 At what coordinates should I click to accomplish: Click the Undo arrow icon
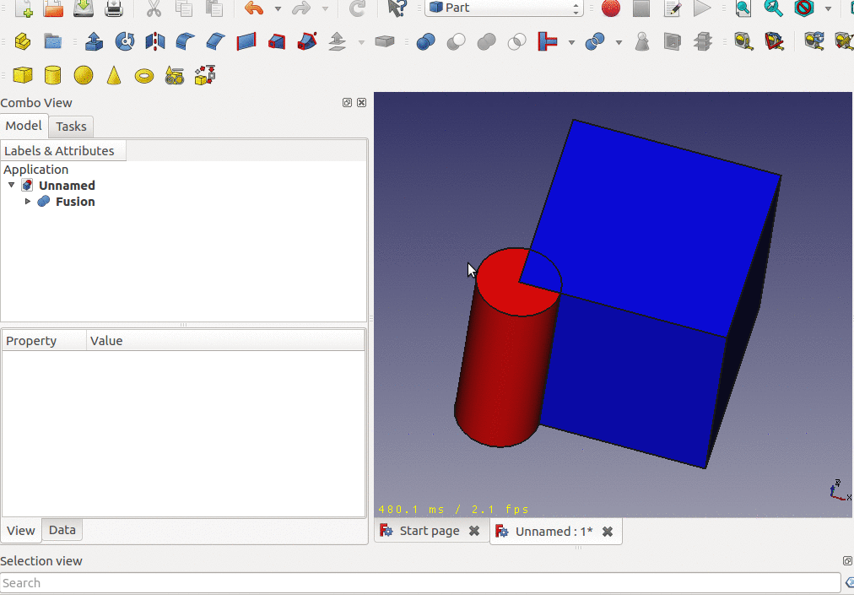254,8
